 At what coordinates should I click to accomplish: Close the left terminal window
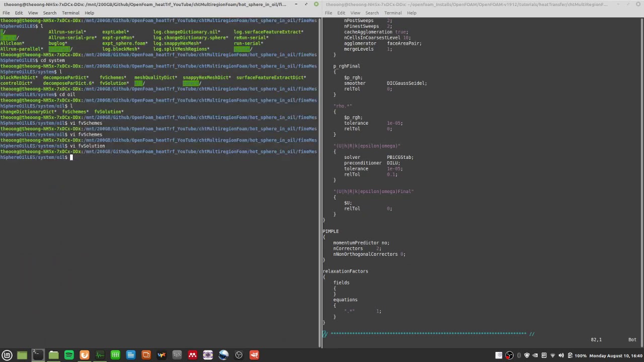click(316, 4)
